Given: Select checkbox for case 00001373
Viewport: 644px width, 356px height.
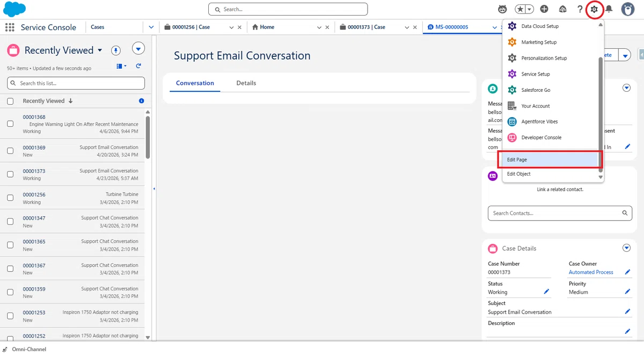Looking at the screenshot, I should click(x=10, y=175).
